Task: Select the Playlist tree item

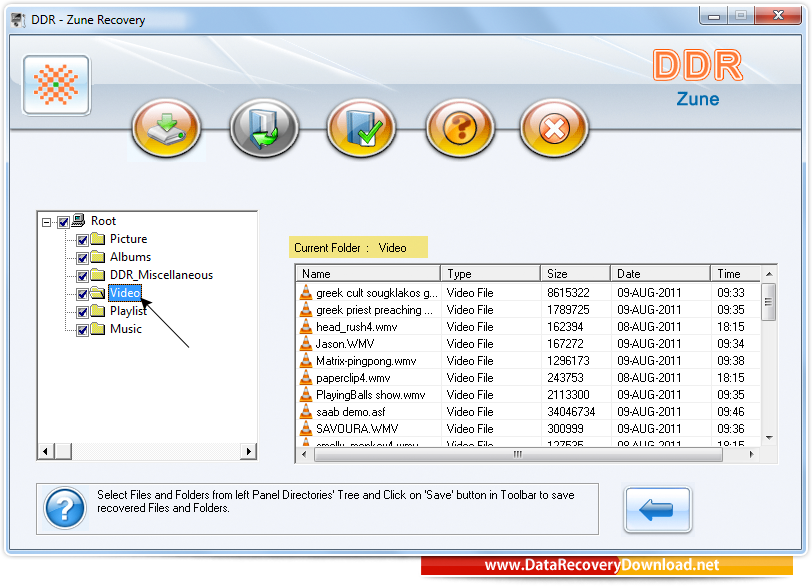Action: point(128,311)
